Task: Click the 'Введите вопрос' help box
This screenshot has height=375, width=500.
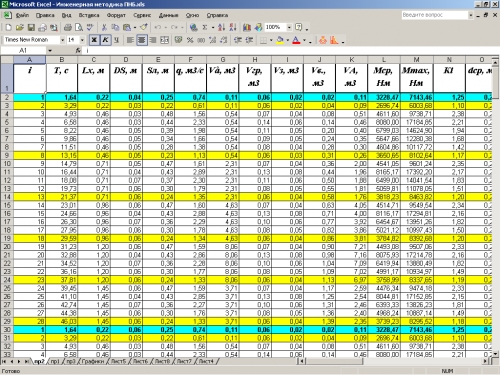Action: click(x=435, y=15)
